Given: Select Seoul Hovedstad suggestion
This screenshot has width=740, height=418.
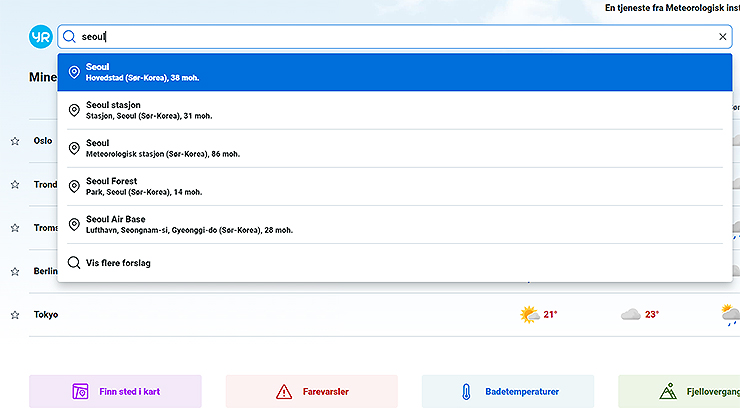Looking at the screenshot, I should pos(395,72).
